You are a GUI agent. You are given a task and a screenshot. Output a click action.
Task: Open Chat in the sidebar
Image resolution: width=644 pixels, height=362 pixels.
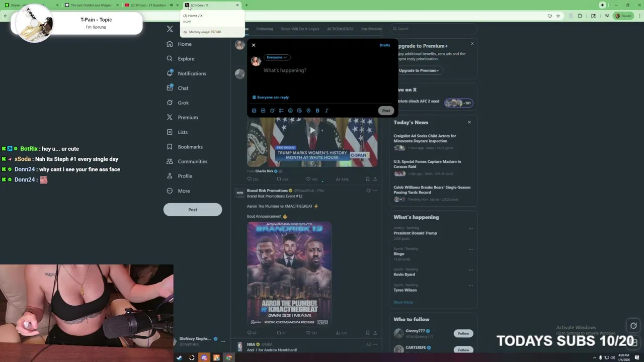(178, 88)
